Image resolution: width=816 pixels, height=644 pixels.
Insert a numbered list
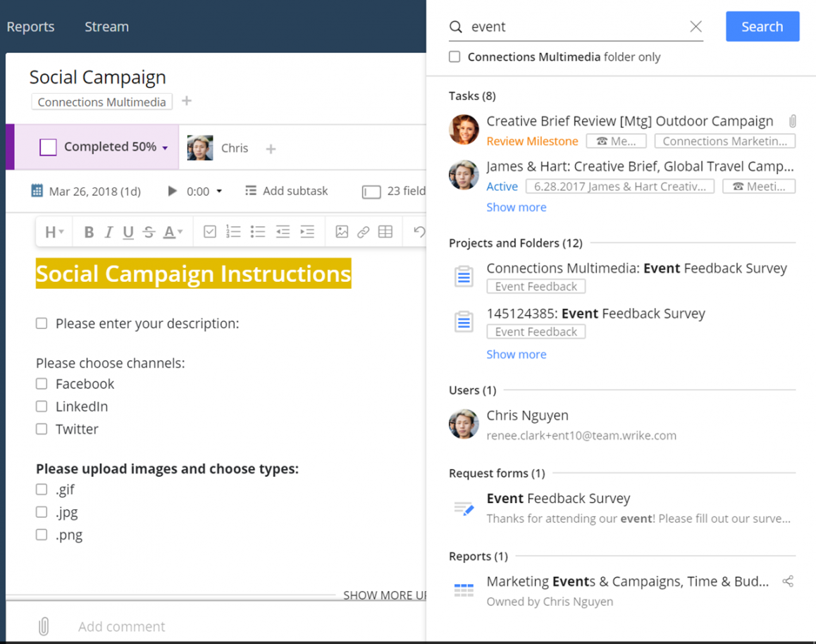pyautogui.click(x=233, y=232)
